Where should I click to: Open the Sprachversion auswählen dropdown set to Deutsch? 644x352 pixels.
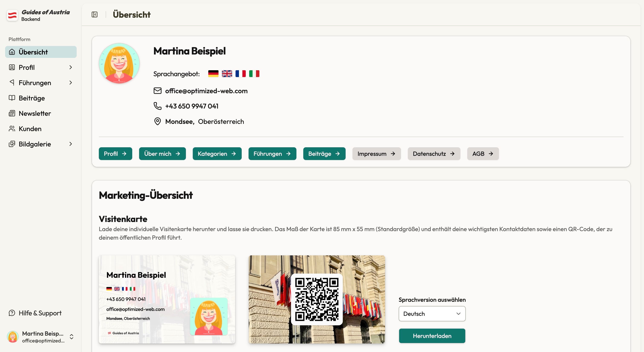[432, 313]
